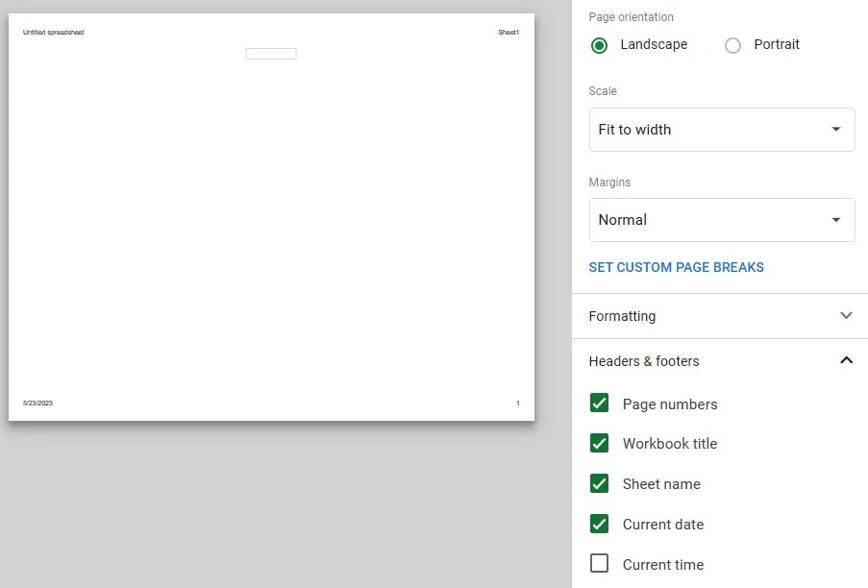Disable the Workbook title checkbox
Screen dimensions: 868x588
coord(599,443)
